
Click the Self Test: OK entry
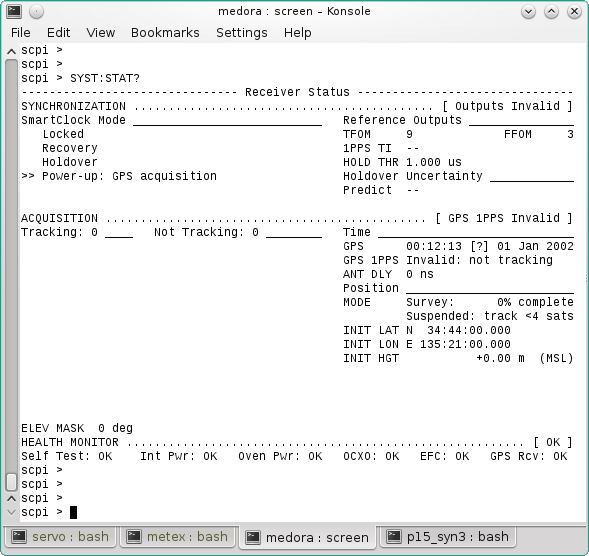[x=66, y=456]
